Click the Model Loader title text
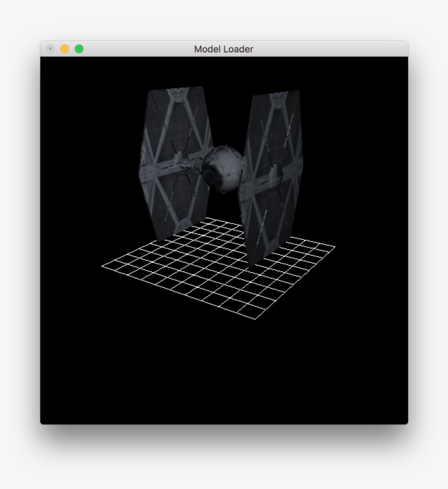The width and height of the screenshot is (448, 489). point(223,49)
